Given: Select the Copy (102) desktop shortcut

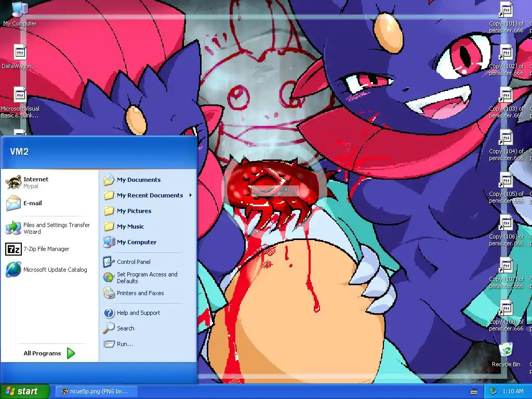Looking at the screenshot, I should (x=506, y=60).
